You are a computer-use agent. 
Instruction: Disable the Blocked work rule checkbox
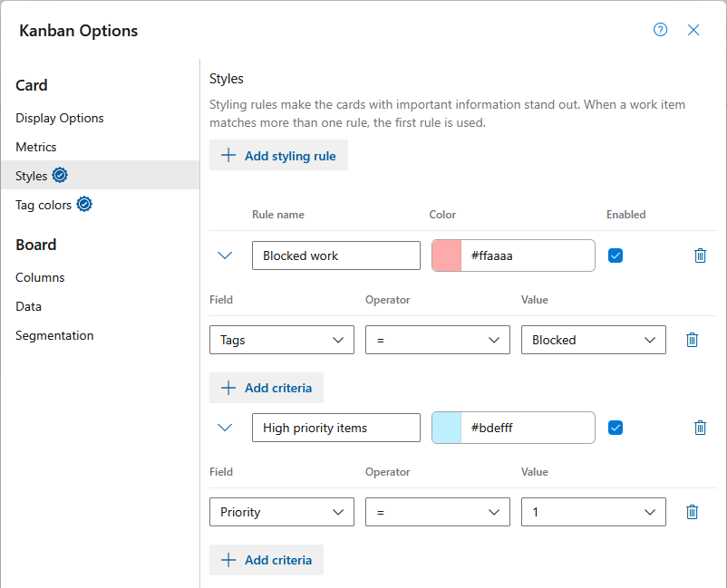tap(616, 255)
